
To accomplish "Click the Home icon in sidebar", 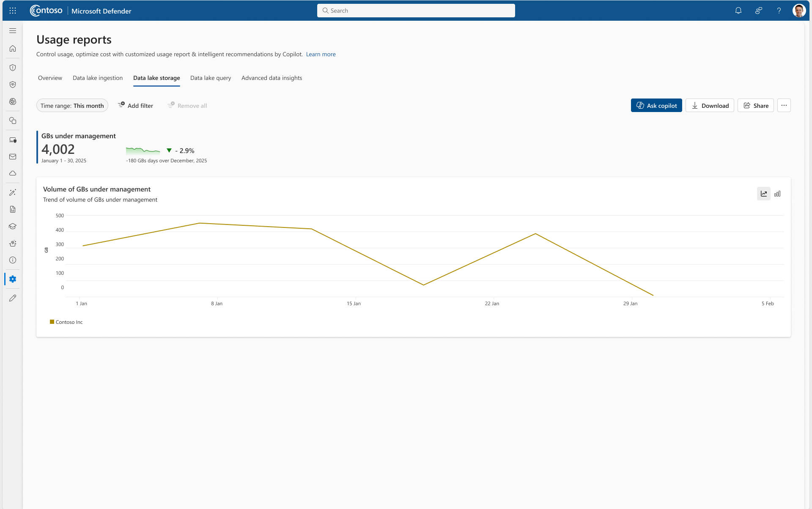I will click(13, 49).
